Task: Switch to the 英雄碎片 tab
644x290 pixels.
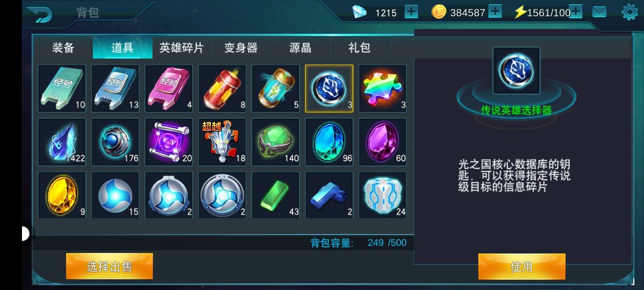Action: coord(181,48)
